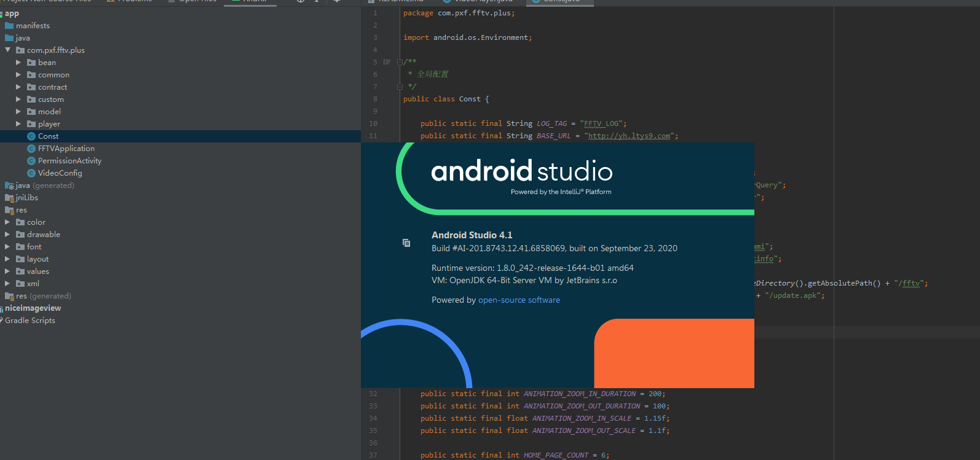The width and height of the screenshot is (980, 460).
Task: Expand the font resource folder
Action: pyautogui.click(x=7, y=247)
